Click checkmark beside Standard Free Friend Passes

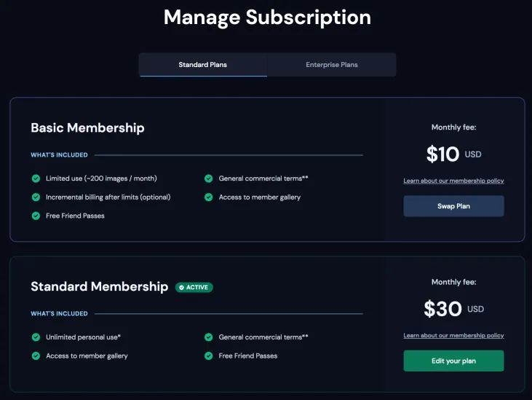click(x=209, y=356)
